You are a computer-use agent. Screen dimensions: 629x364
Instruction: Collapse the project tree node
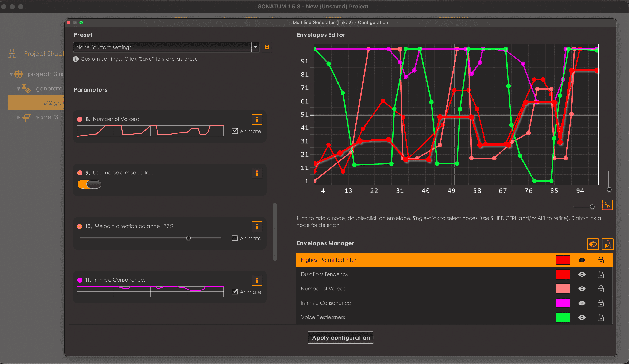tap(11, 74)
